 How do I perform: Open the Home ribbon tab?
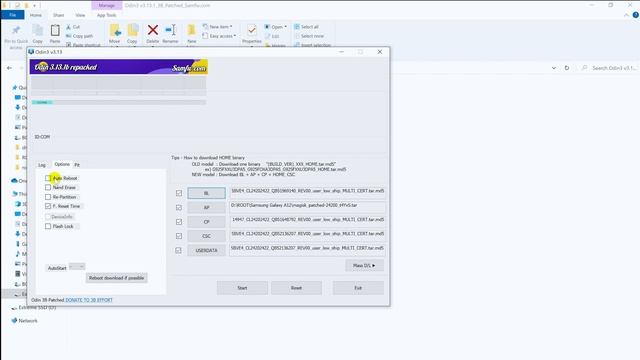36,15
